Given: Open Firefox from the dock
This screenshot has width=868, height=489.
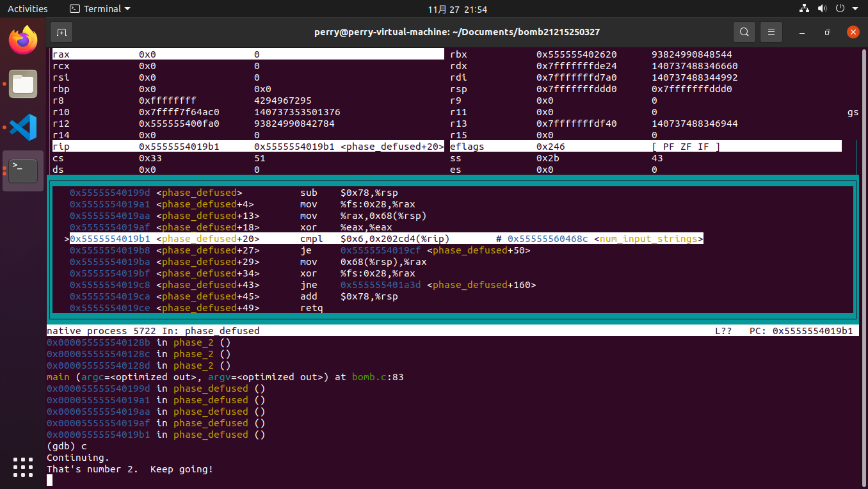Looking at the screenshot, I should coord(23,40).
